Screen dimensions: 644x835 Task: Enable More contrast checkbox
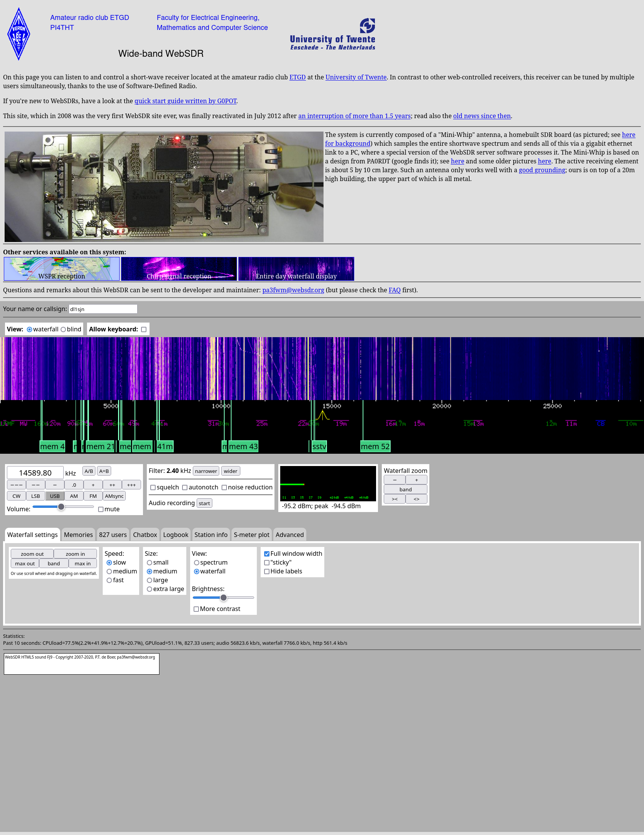[x=196, y=609]
